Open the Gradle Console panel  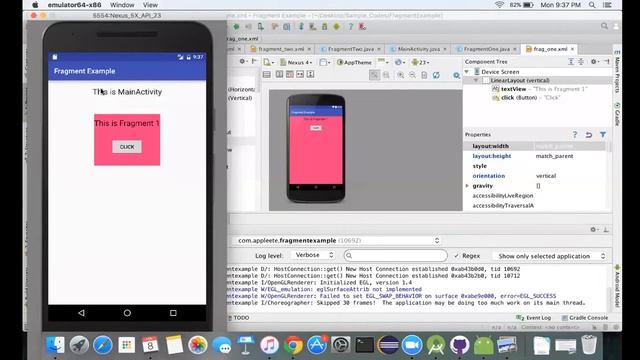pyautogui.click(x=584, y=318)
